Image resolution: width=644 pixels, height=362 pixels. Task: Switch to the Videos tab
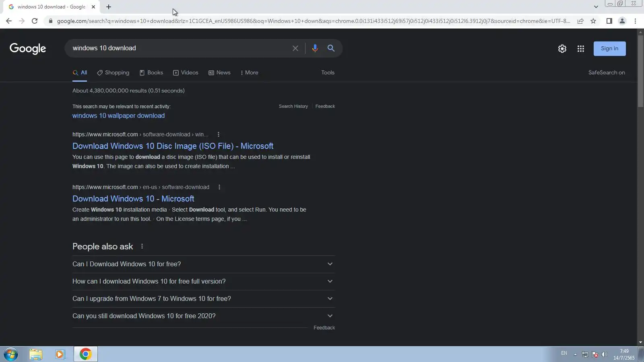(x=186, y=73)
